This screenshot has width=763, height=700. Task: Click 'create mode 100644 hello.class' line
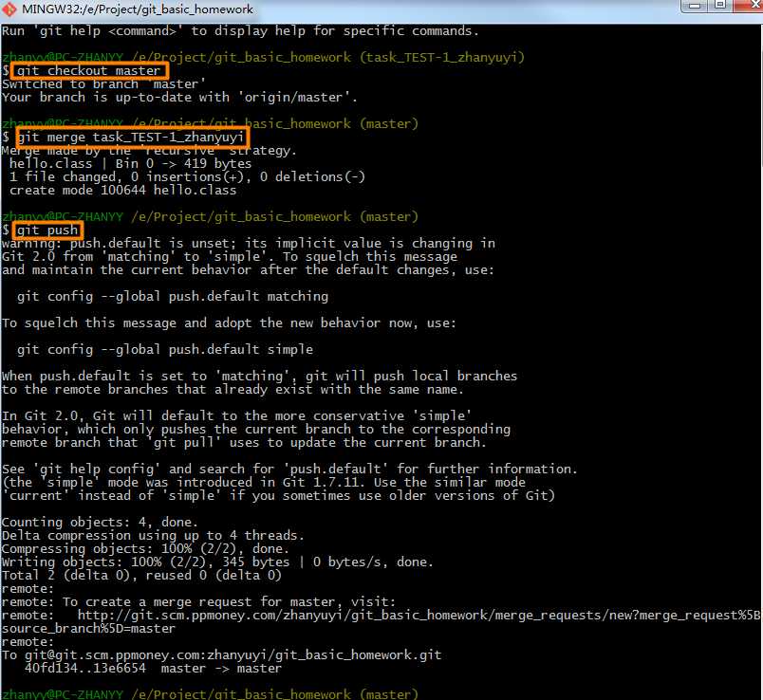pyautogui.click(x=122, y=191)
